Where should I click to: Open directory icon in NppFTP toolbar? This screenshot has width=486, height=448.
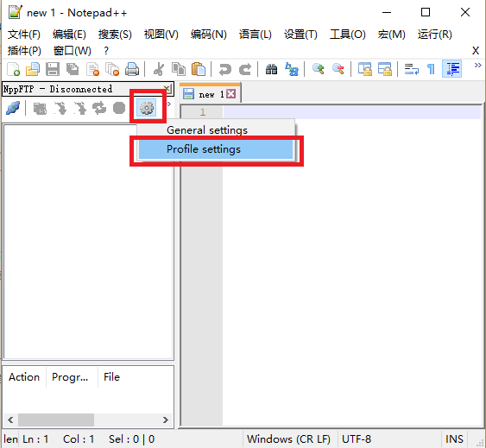pos(40,108)
